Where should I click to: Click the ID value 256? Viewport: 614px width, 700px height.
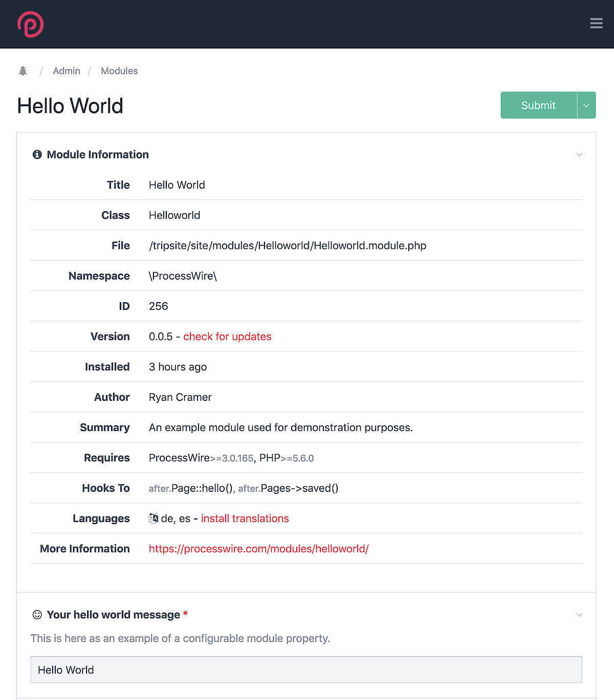click(x=159, y=306)
